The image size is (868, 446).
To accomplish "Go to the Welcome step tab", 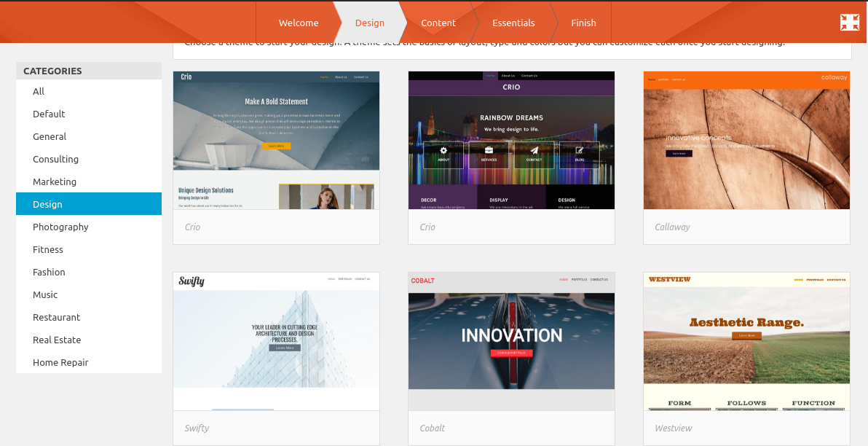I will coord(299,23).
